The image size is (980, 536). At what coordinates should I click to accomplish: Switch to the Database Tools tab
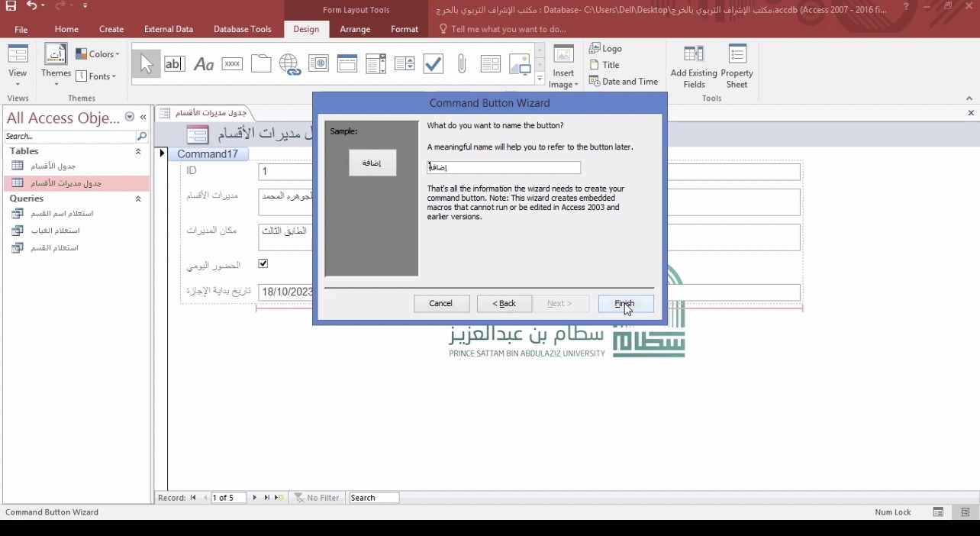pos(242,29)
